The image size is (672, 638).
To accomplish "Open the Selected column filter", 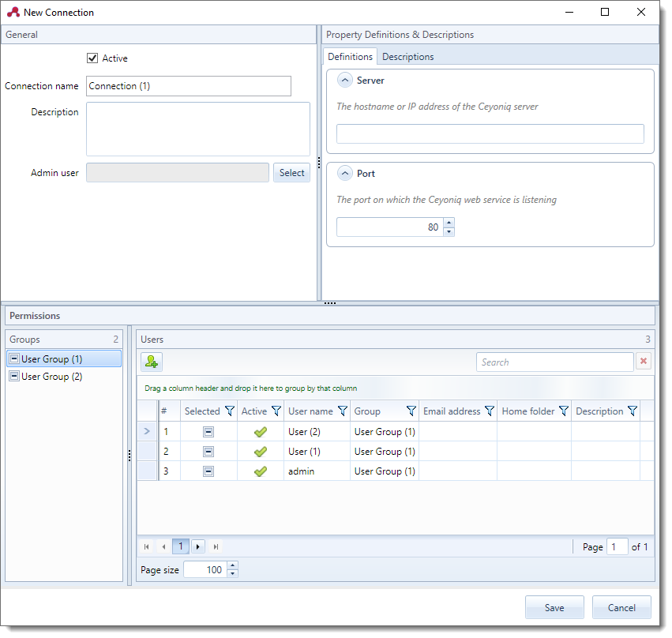I will pos(230,411).
